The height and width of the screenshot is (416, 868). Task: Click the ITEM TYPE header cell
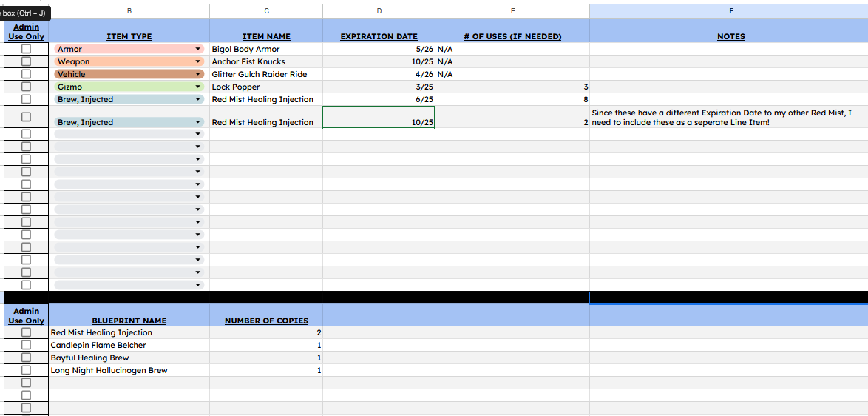(x=129, y=30)
